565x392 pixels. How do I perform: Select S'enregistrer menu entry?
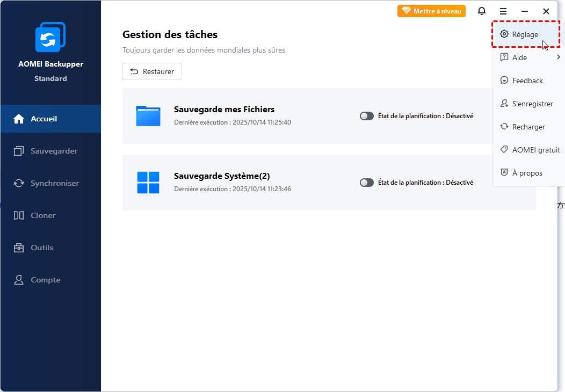530,104
